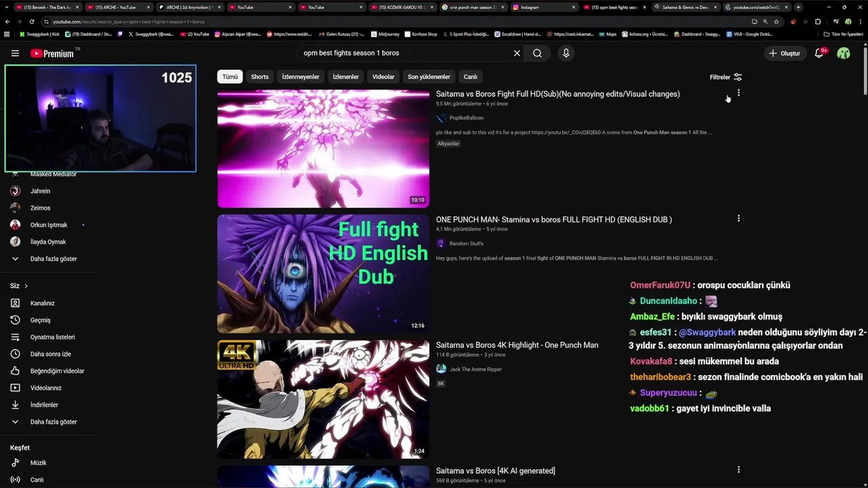
Task: Open ONE PUNCH MAN- Stamina vs boros title
Action: pyautogui.click(x=554, y=220)
